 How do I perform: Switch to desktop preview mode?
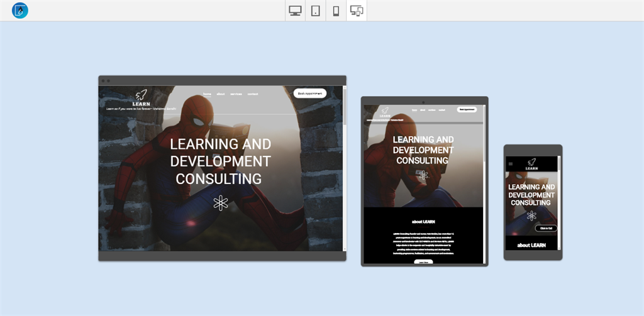(x=295, y=11)
